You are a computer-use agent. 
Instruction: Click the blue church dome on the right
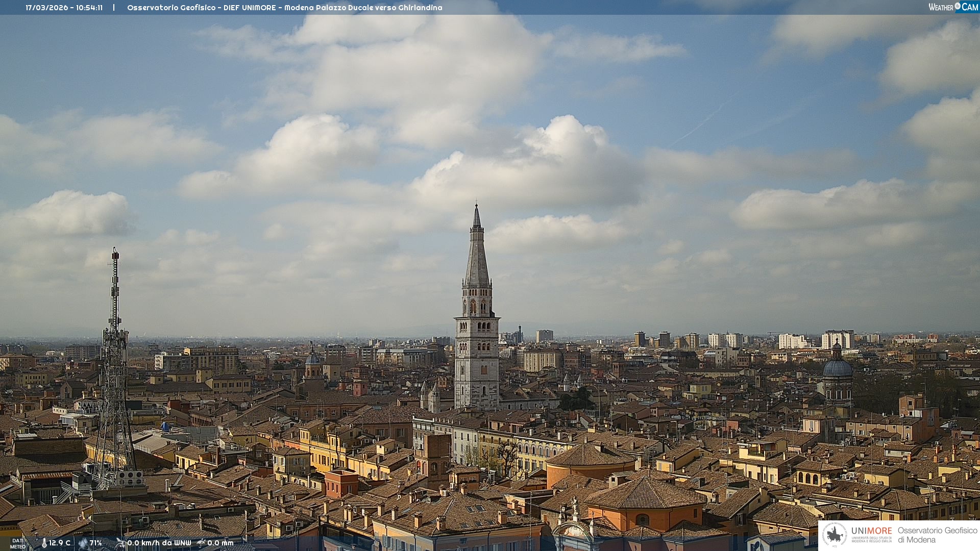[838, 368]
